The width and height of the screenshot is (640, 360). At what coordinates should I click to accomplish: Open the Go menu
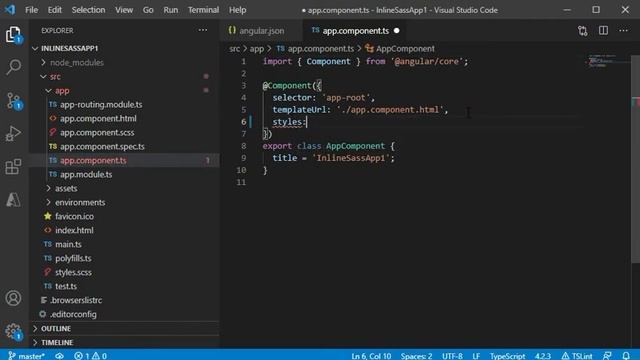point(148,10)
